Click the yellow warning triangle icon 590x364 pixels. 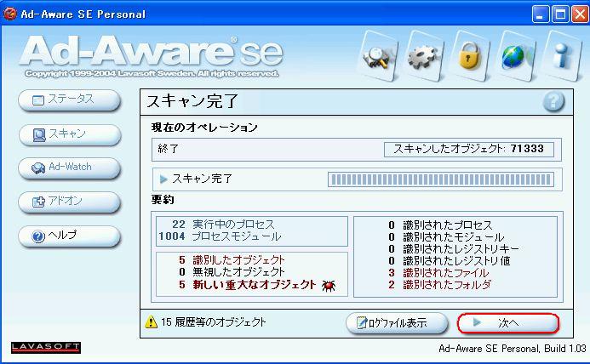click(x=151, y=321)
